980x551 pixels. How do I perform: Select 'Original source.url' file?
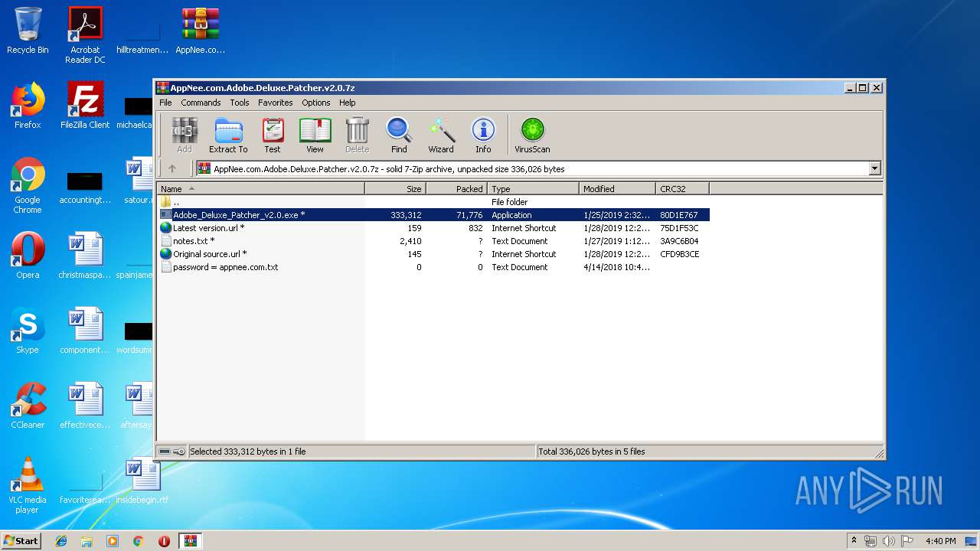[x=433, y=254]
